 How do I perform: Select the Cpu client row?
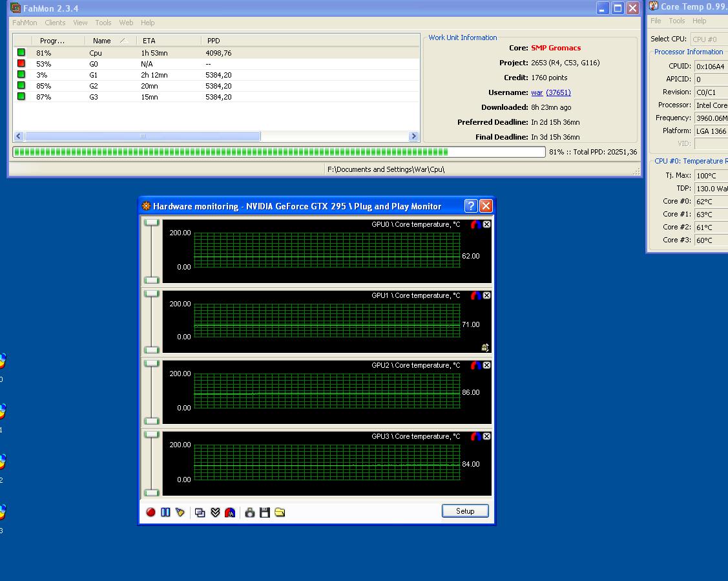(x=216, y=52)
